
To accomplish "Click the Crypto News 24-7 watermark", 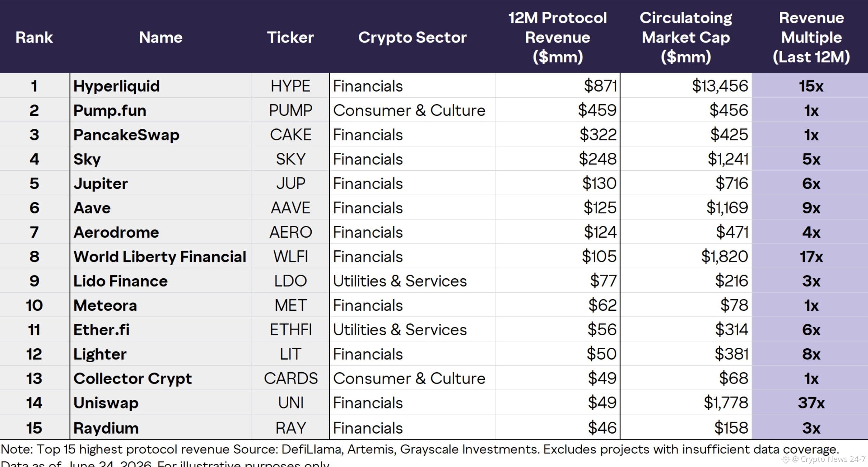I will click(824, 459).
